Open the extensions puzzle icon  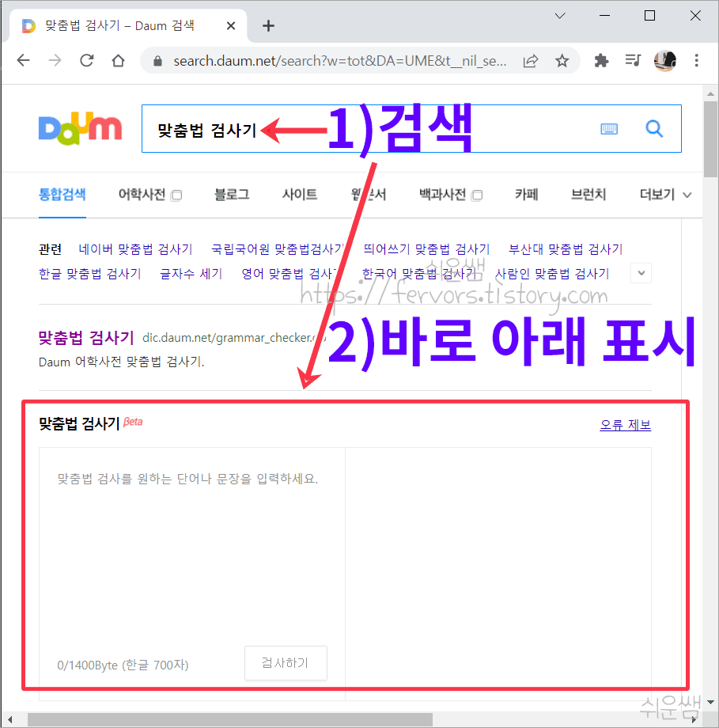[x=602, y=60]
